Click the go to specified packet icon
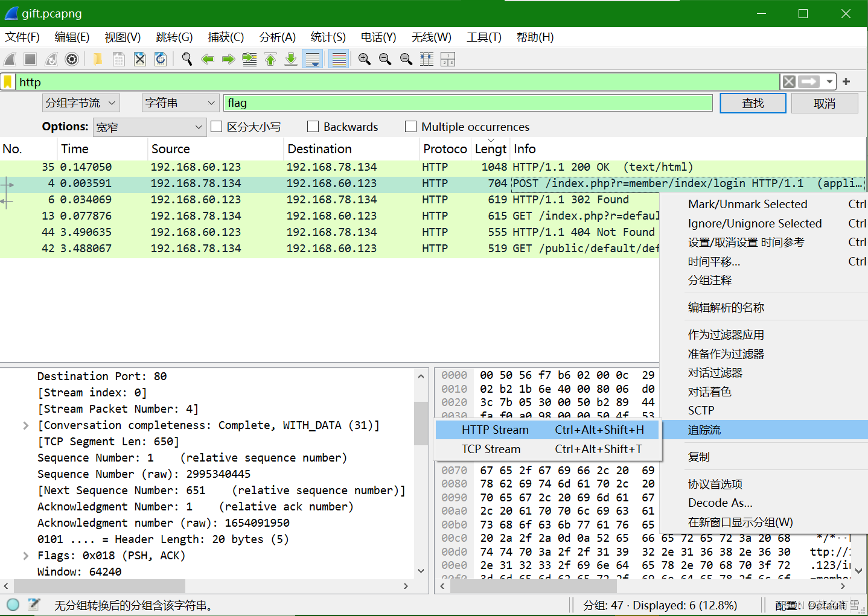 [x=249, y=59]
